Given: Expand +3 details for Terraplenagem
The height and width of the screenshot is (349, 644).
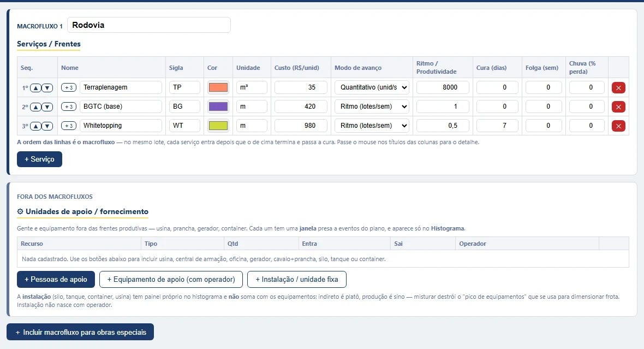Looking at the screenshot, I should (x=69, y=87).
